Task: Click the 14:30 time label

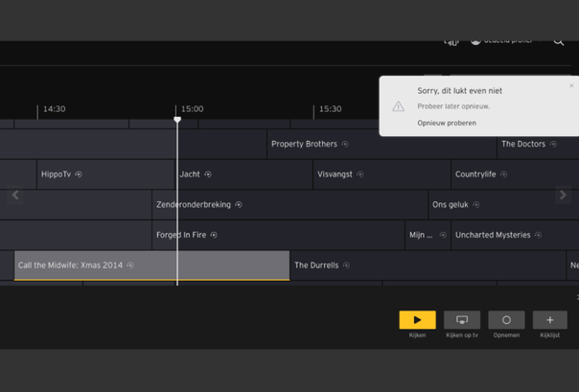Action: pos(55,109)
